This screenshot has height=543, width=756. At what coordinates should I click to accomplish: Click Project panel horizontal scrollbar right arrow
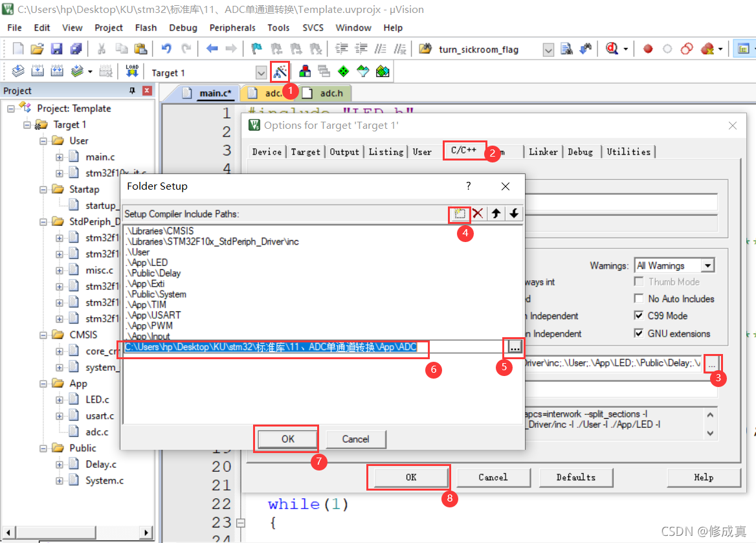[146, 533]
